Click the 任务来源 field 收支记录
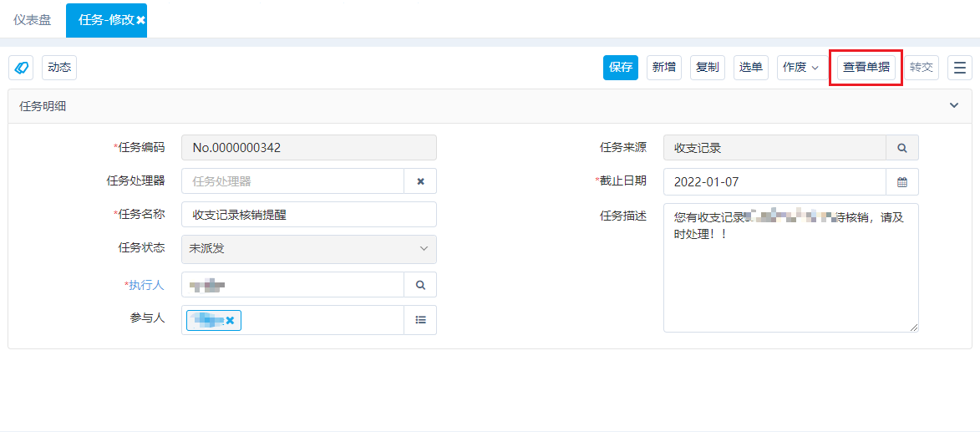The image size is (980, 432). tap(774, 148)
